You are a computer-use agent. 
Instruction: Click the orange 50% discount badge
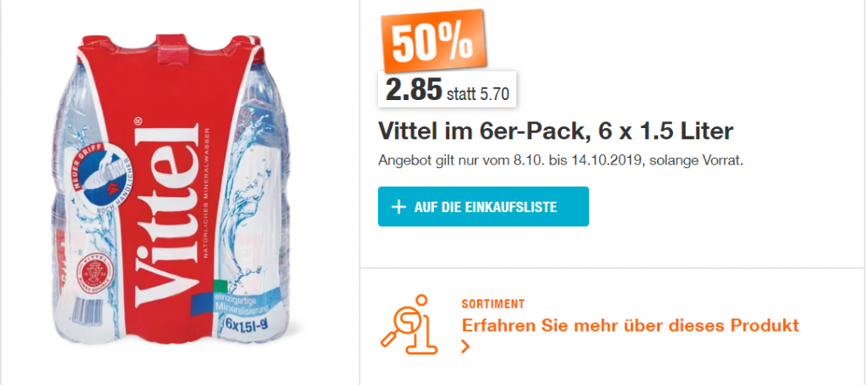(x=433, y=41)
